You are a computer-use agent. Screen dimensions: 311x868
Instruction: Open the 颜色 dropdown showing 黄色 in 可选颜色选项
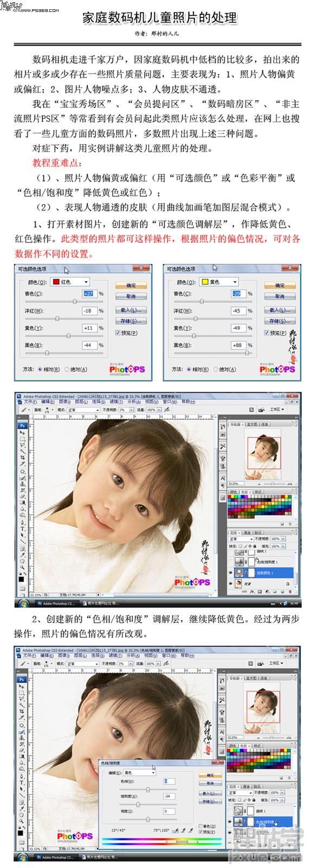point(219,282)
